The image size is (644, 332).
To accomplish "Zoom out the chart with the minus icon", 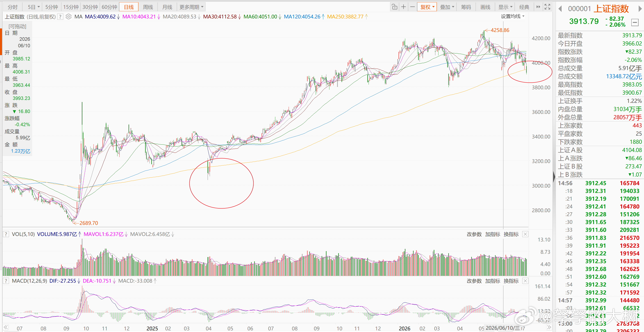I will (x=413, y=7).
